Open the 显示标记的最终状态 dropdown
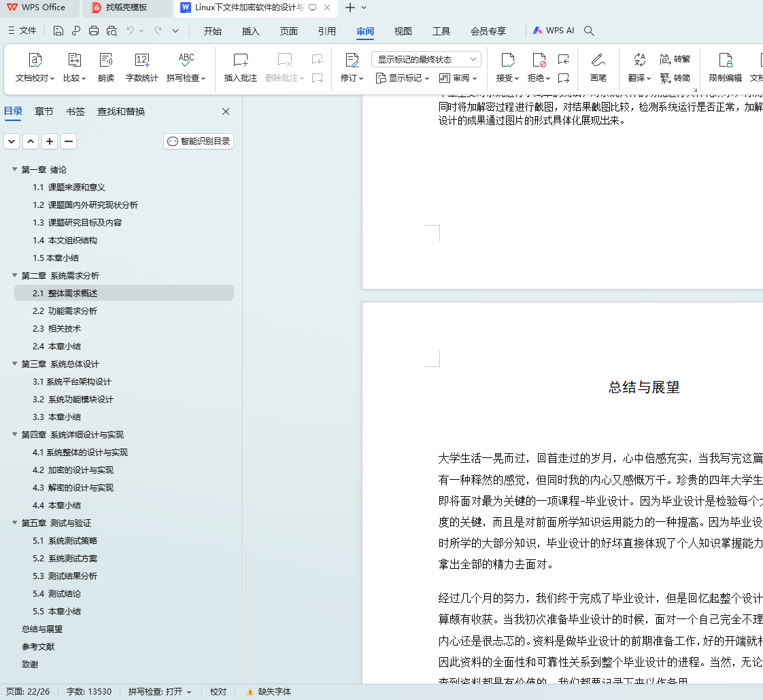The height and width of the screenshot is (700, 763). (426, 59)
